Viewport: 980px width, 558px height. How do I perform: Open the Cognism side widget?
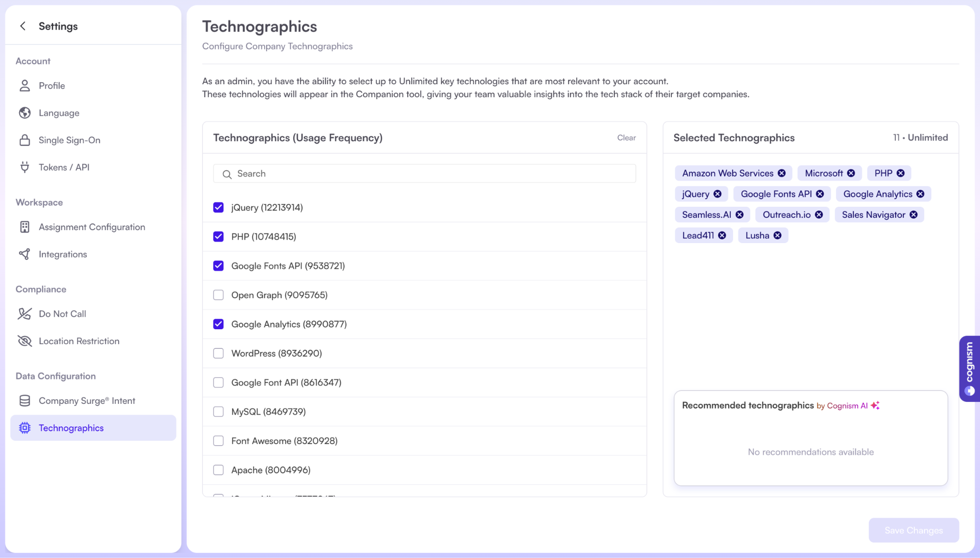click(x=969, y=368)
